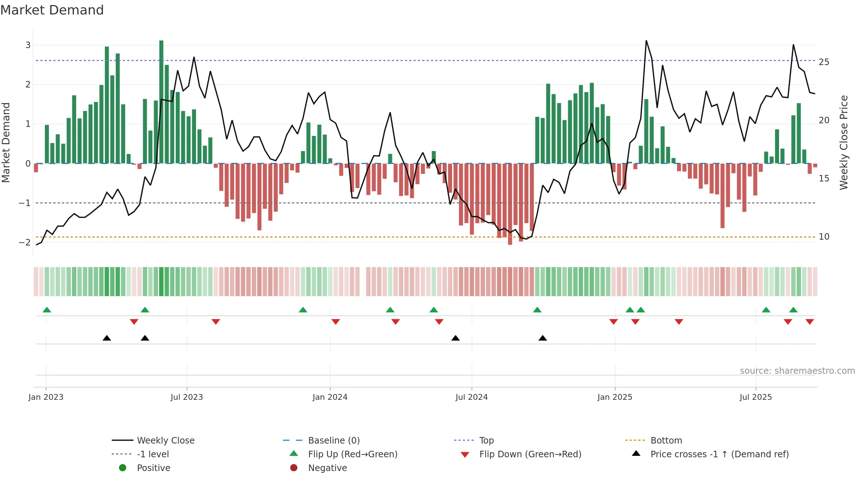
Task: Toggle the Baseline (0) legend label
Action: point(334,440)
